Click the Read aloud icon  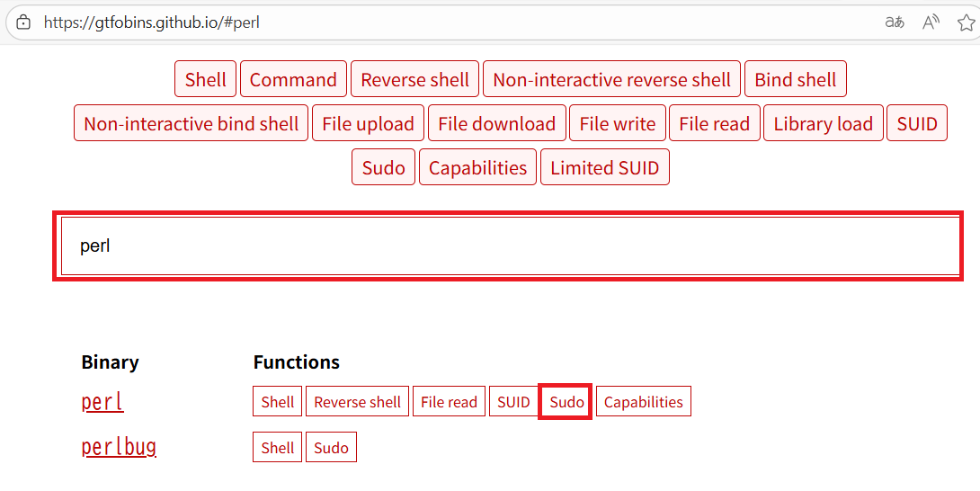[x=931, y=22]
